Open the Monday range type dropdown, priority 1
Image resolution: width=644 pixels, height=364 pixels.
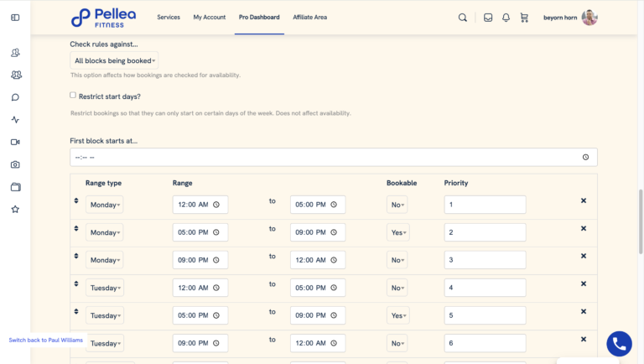tap(105, 205)
